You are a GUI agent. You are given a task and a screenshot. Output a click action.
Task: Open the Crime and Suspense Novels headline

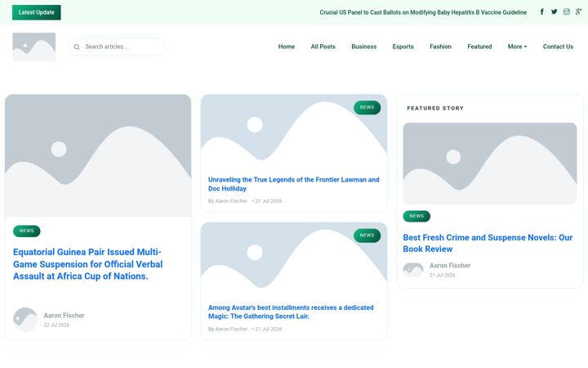pos(488,244)
